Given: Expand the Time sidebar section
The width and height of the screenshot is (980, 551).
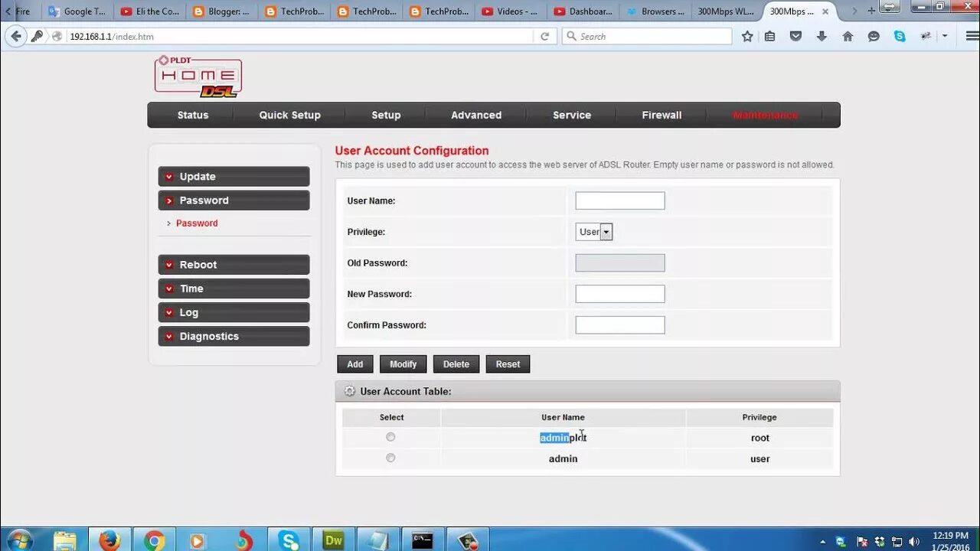Looking at the screenshot, I should pyautogui.click(x=234, y=289).
